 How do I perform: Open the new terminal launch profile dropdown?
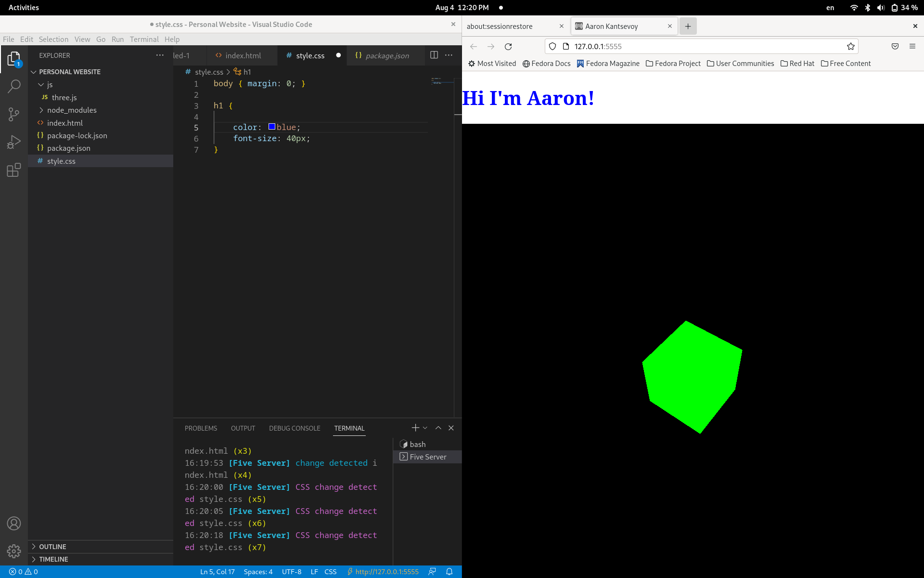coord(425,428)
